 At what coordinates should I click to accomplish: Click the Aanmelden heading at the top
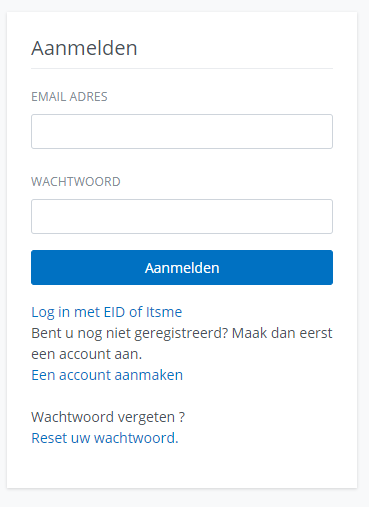(x=84, y=48)
